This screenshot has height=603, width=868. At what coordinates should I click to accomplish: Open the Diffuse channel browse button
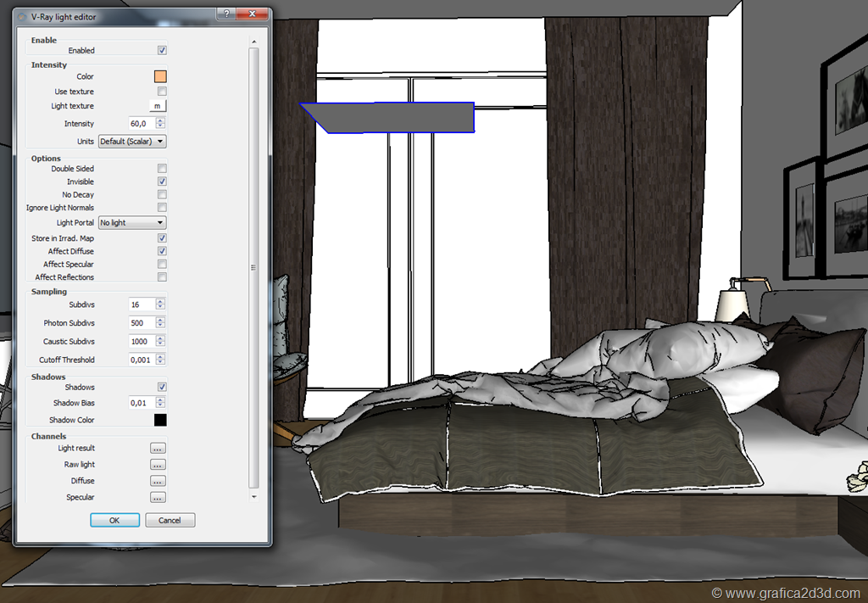pyautogui.click(x=158, y=481)
